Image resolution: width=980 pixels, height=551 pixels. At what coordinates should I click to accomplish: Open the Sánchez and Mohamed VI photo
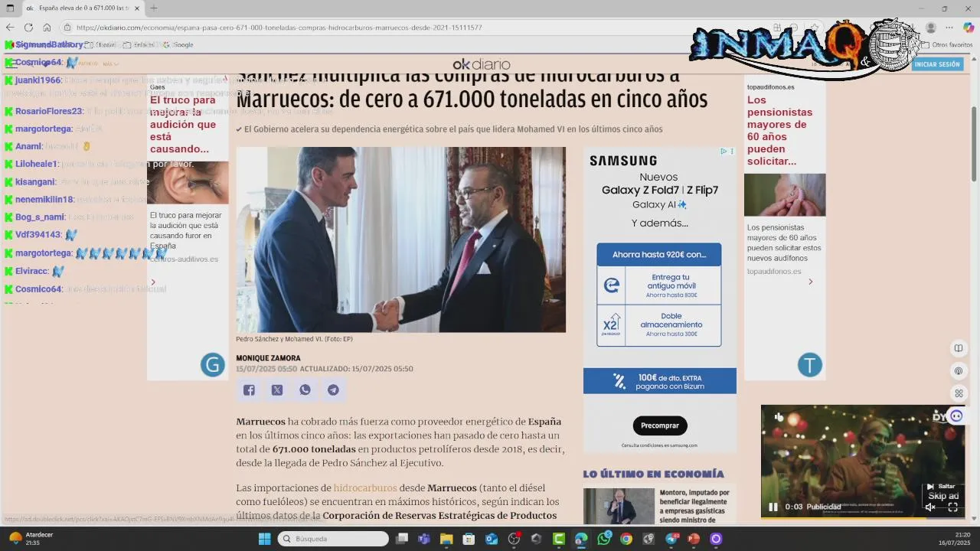pos(400,240)
